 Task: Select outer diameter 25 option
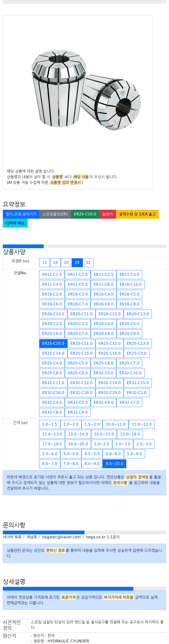77,262
